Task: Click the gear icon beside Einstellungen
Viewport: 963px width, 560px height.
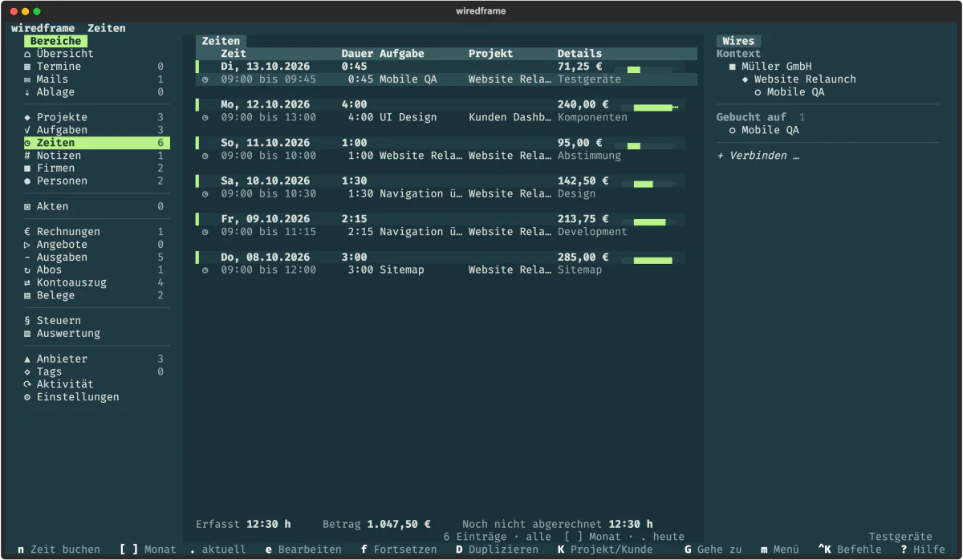Action: pyautogui.click(x=27, y=397)
